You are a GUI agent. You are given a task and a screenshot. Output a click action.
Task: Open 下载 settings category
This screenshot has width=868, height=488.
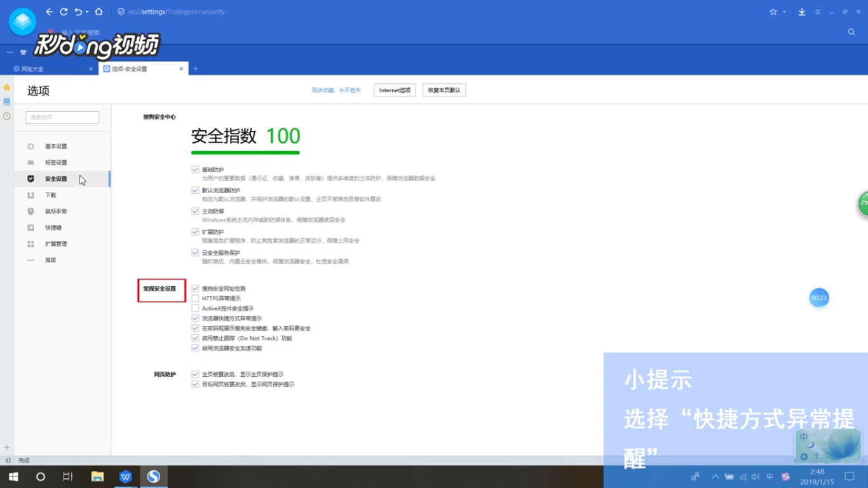62,195
